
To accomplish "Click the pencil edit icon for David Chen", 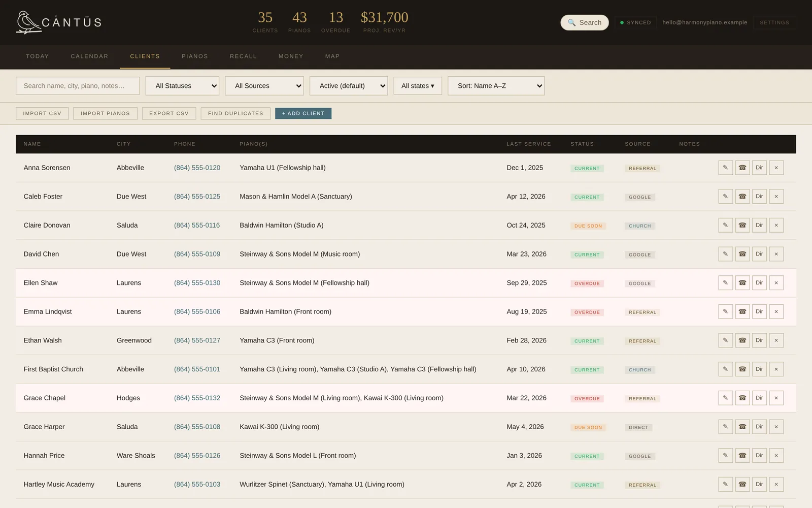I will pyautogui.click(x=725, y=254).
